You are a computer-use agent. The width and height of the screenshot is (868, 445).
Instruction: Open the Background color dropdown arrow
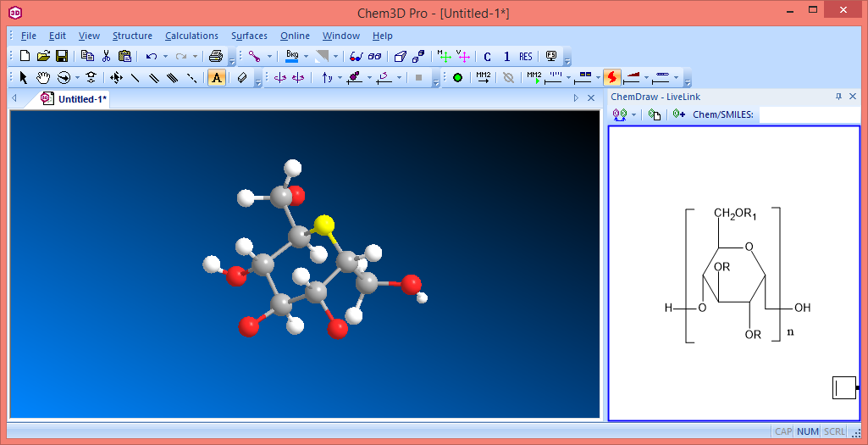[306, 56]
